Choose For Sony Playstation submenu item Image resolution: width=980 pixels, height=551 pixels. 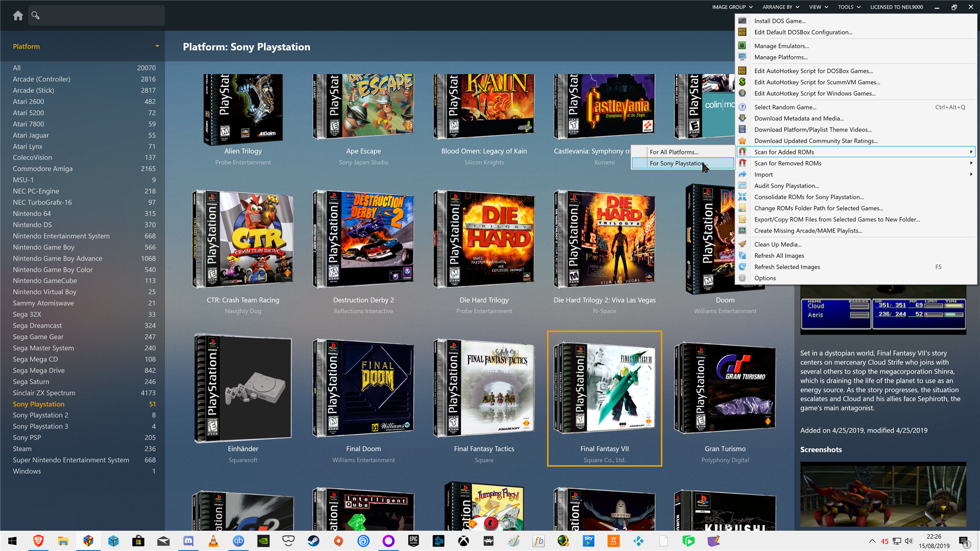click(682, 163)
